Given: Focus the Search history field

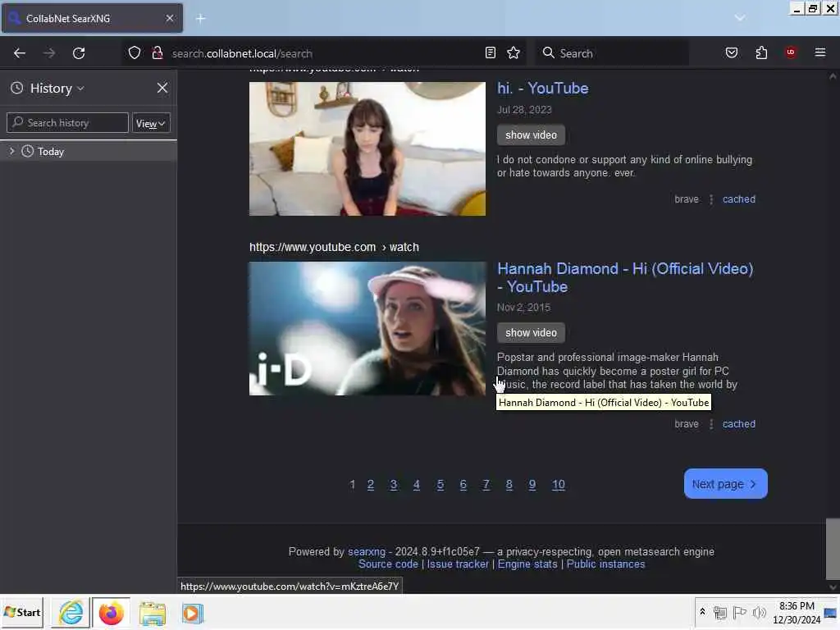Looking at the screenshot, I should [x=67, y=123].
